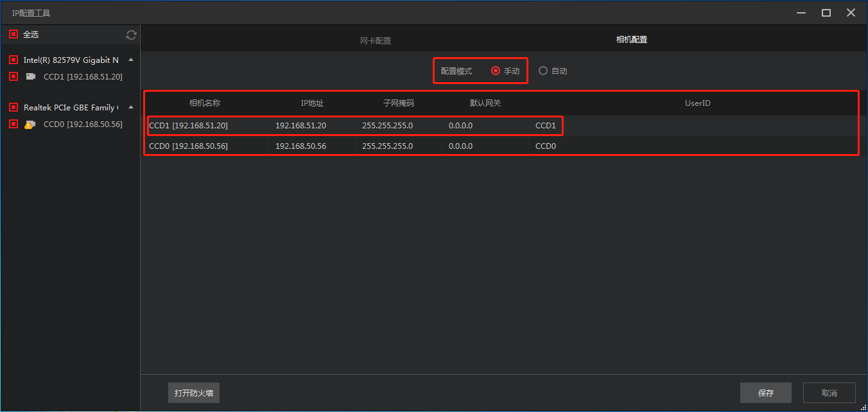Collapse the Realtek PCIe GBE Family group
868x412 pixels.
click(x=131, y=107)
